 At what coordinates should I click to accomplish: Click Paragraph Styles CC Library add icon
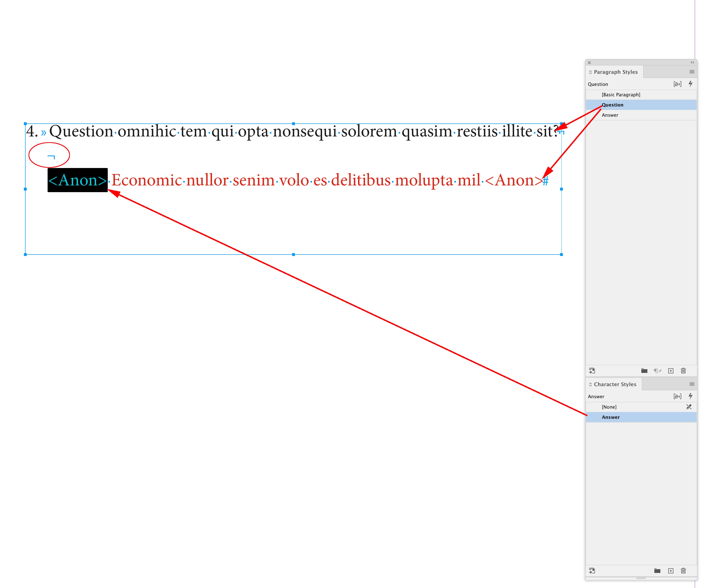coord(592,371)
